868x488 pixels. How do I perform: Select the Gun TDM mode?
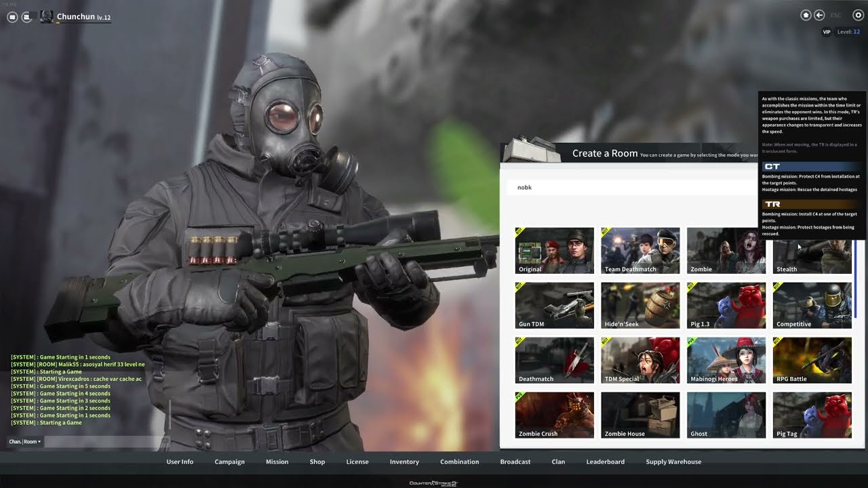pos(554,306)
